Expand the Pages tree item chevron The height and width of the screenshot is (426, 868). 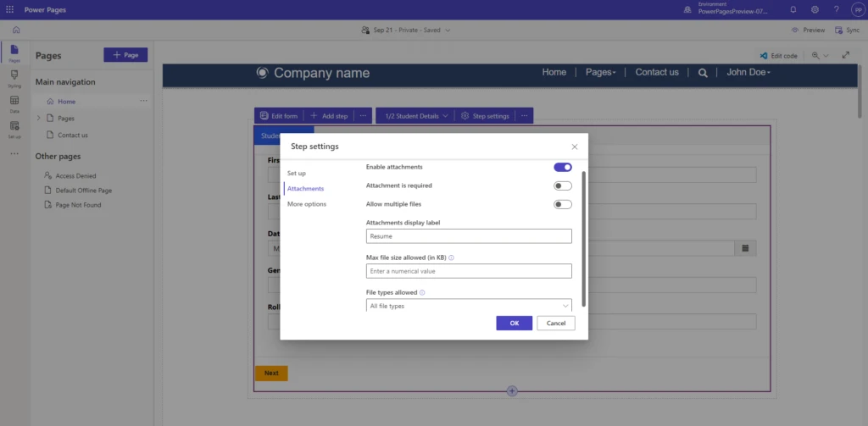pos(38,119)
